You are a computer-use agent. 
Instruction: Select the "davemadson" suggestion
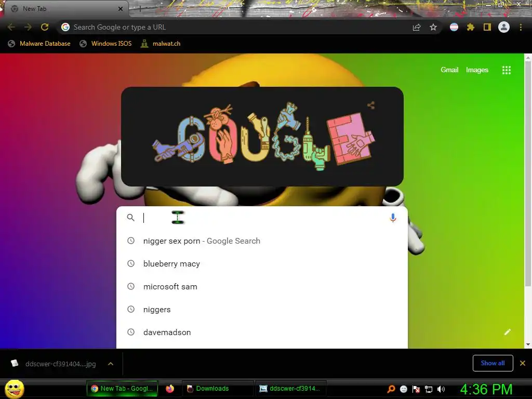262,332
